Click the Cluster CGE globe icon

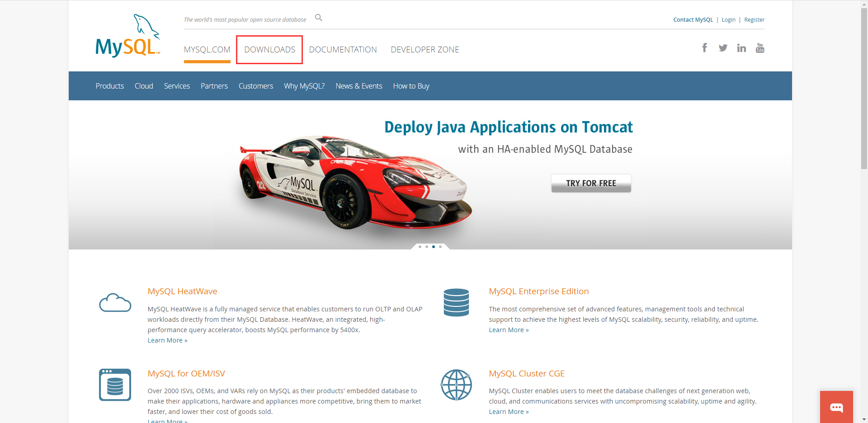click(456, 385)
